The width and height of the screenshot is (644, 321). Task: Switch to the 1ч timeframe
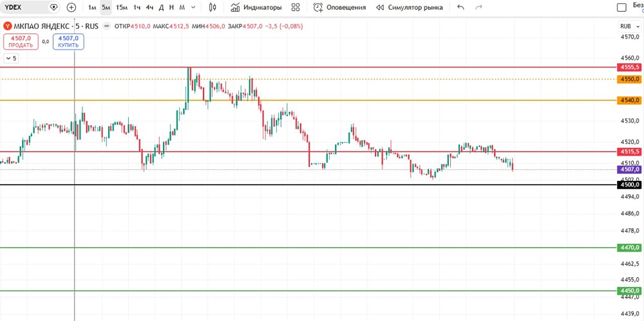tap(137, 7)
